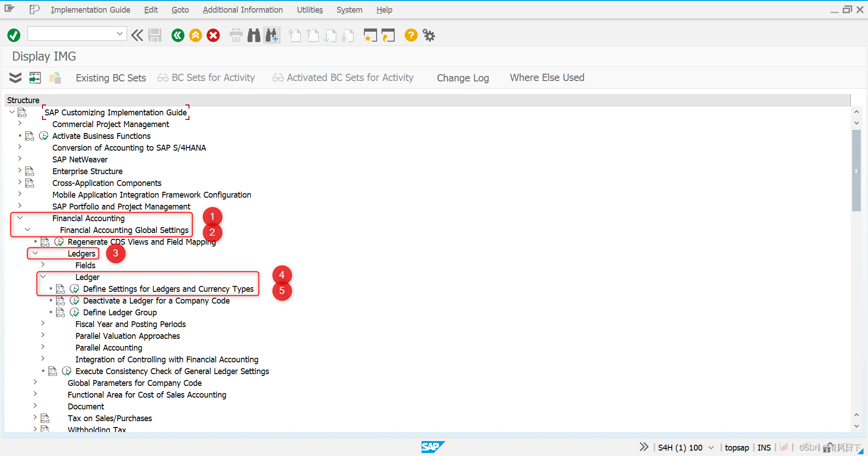
Task: Click the Generate Shortcut icon
Action: [x=388, y=35]
